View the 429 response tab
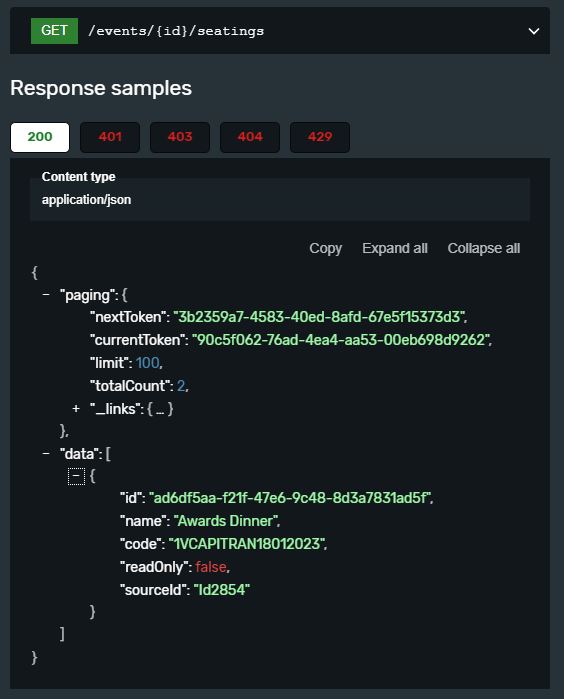Viewport: 564px width, 699px height. pos(320,137)
